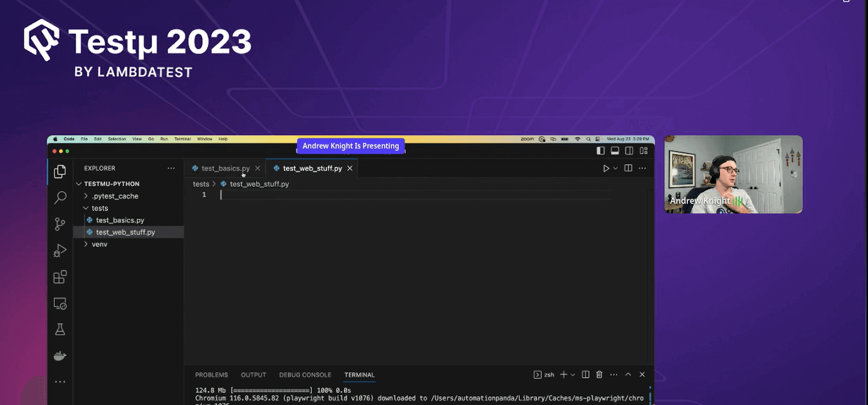Open the Remote Explorer view
This screenshot has height=405, width=868.
[60, 303]
